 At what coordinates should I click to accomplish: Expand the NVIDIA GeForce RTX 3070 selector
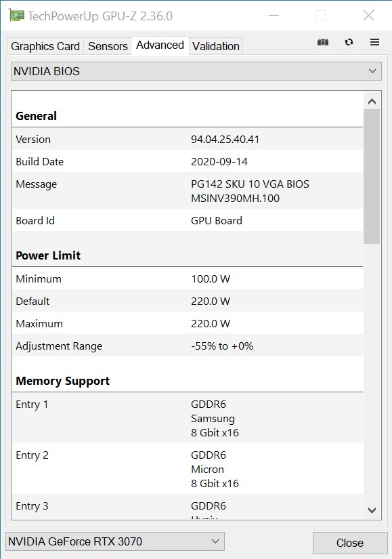click(114, 541)
